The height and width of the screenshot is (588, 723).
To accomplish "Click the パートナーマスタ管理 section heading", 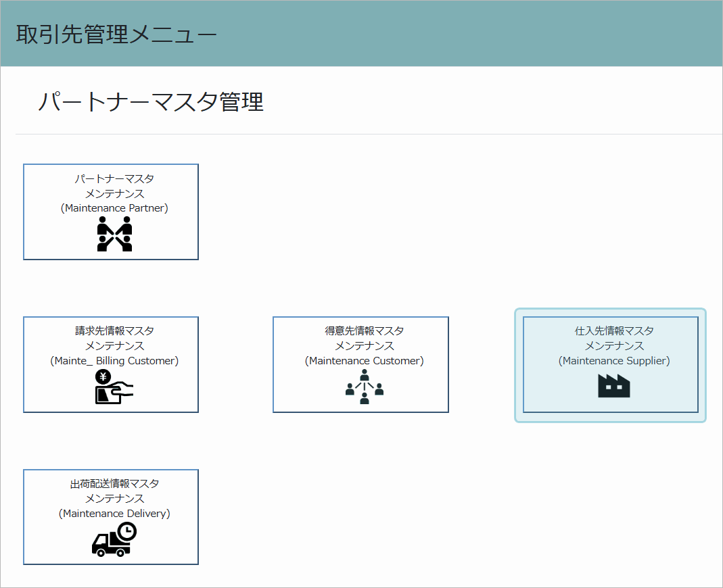I will click(150, 101).
